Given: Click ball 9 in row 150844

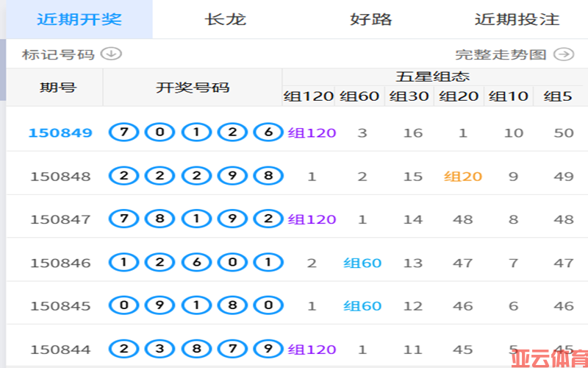Looking at the screenshot, I should point(268,349).
